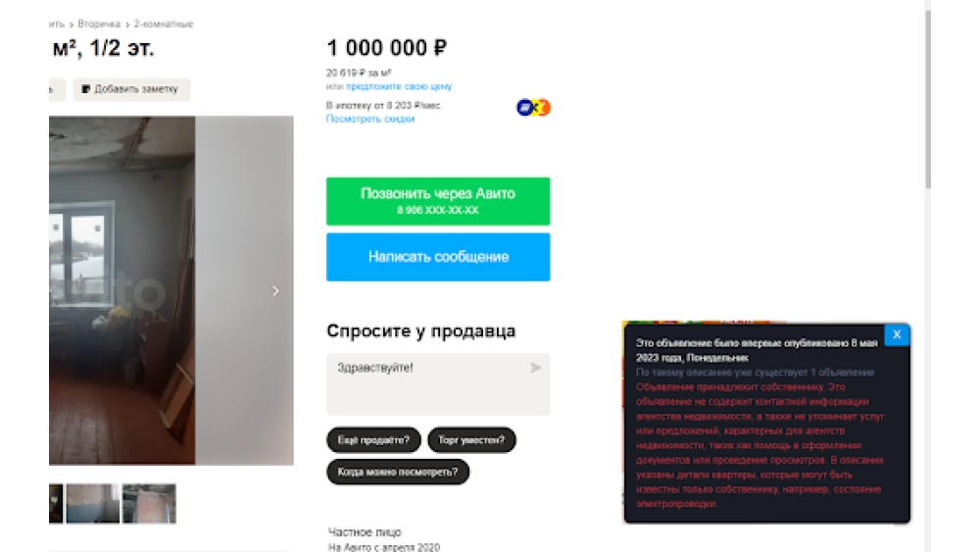The image size is (980, 552).
Task: Open the Вторичка breadcrumb
Action: click(x=99, y=24)
